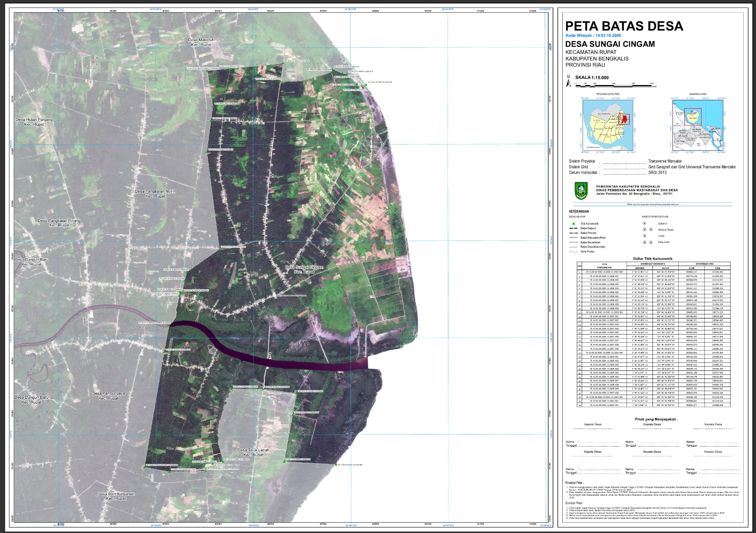Click the Pihak yang Menyepakati heading
The height and width of the screenshot is (533, 756).
click(656, 419)
